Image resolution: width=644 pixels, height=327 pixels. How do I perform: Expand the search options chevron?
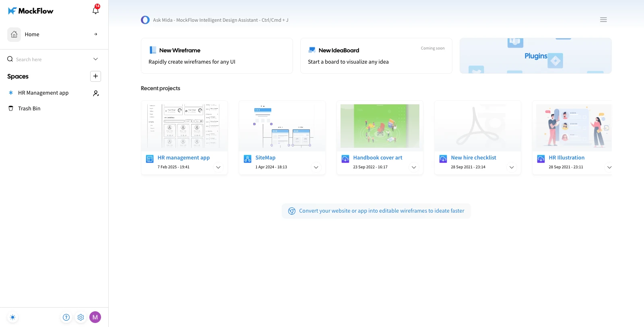coord(96,59)
